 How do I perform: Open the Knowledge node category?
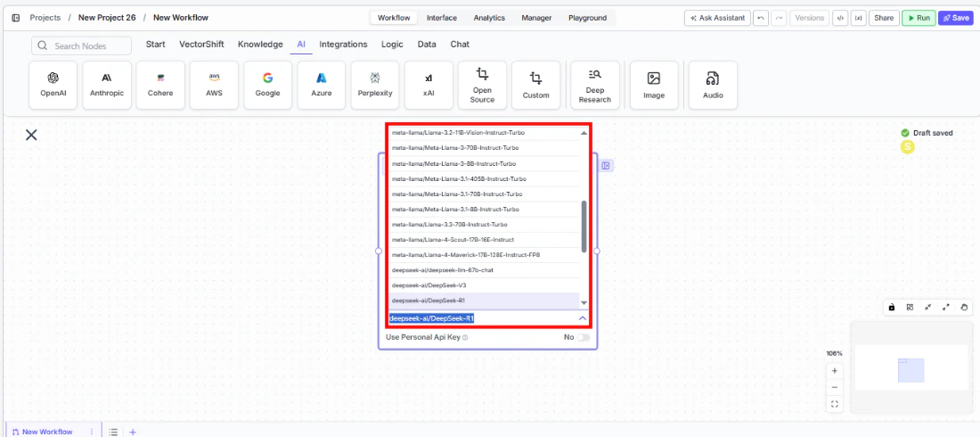click(261, 45)
